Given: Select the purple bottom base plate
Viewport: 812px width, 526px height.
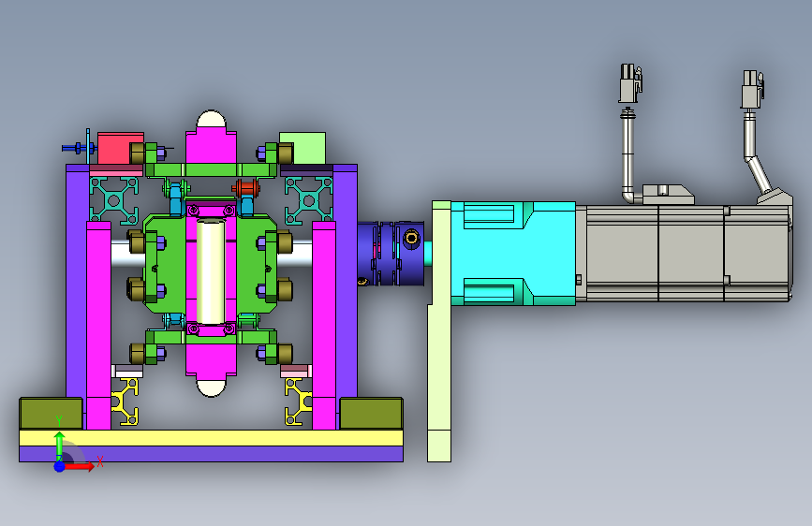Looking at the screenshot, I should point(211,454).
